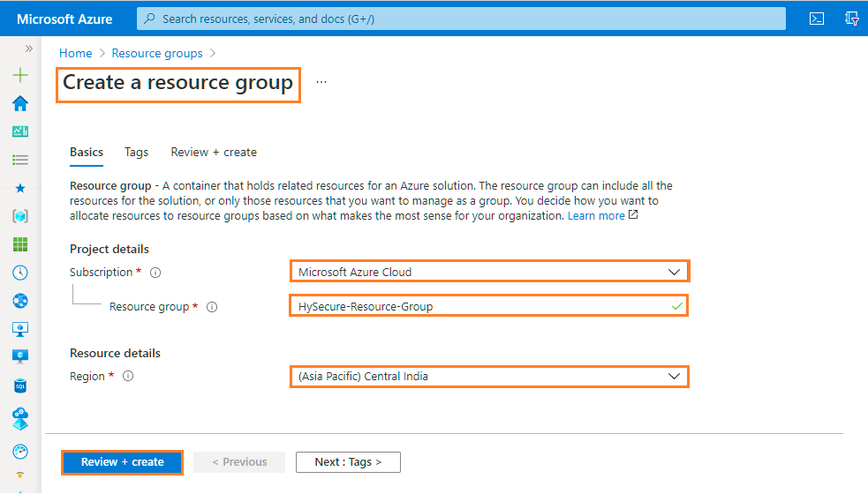Switch to the Review + create tab

point(214,152)
